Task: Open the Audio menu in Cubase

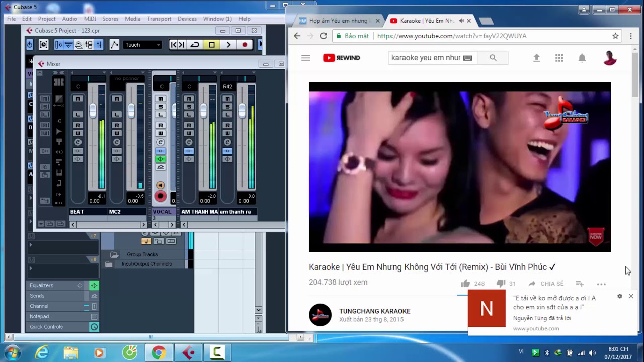Action: [69, 19]
